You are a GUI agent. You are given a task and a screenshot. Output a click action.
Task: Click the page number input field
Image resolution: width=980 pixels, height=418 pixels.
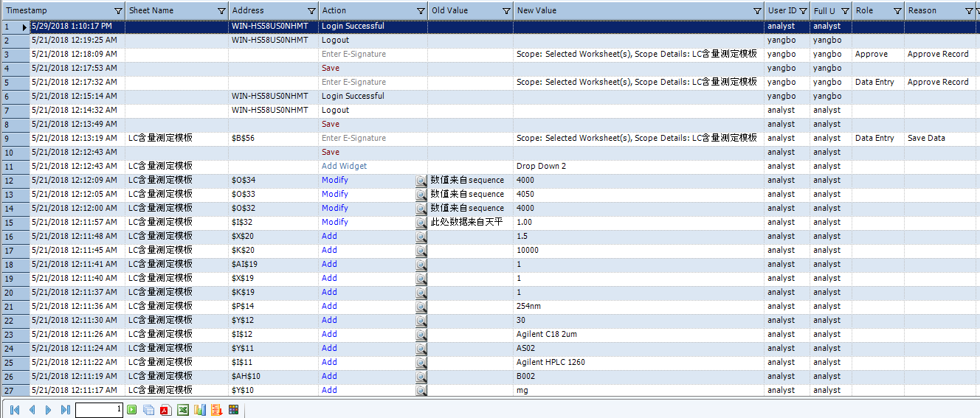tap(99, 410)
